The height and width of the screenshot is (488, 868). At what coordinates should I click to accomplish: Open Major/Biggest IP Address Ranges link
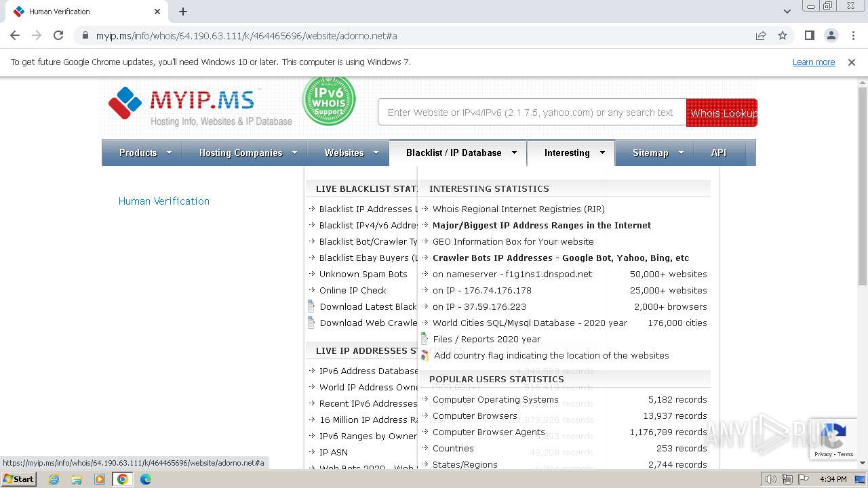[x=542, y=225]
